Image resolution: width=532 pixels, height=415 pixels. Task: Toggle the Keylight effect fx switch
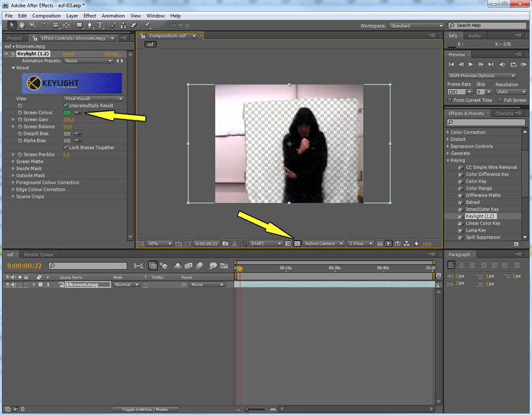click(x=13, y=54)
